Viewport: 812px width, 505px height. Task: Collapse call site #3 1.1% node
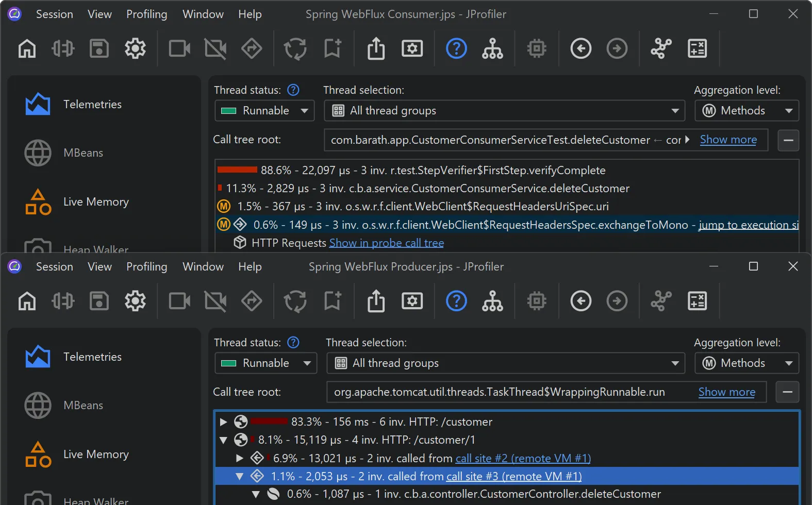[x=239, y=477]
